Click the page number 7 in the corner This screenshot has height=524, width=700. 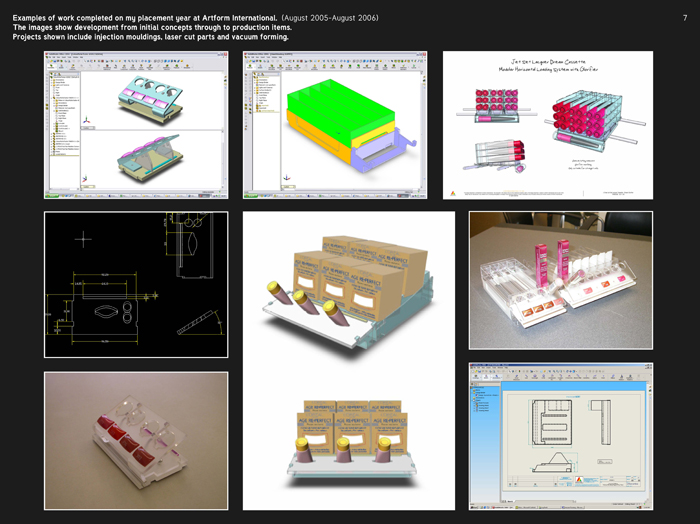[683, 19]
